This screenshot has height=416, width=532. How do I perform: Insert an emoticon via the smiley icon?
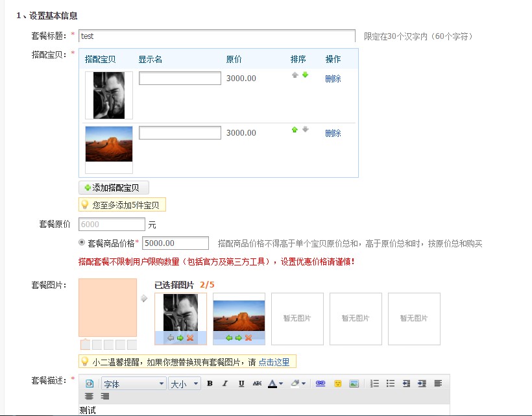[337, 384]
